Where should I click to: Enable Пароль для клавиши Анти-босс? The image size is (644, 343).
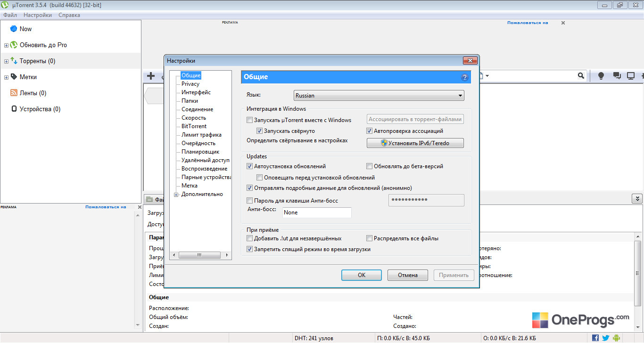pyautogui.click(x=250, y=201)
